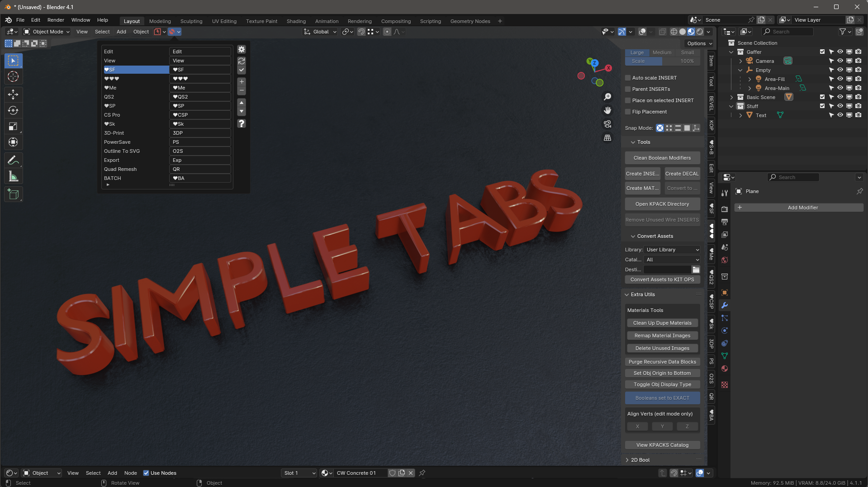The width and height of the screenshot is (868, 487).
Task: Open the Library dropdown set to User Library
Action: (x=673, y=249)
